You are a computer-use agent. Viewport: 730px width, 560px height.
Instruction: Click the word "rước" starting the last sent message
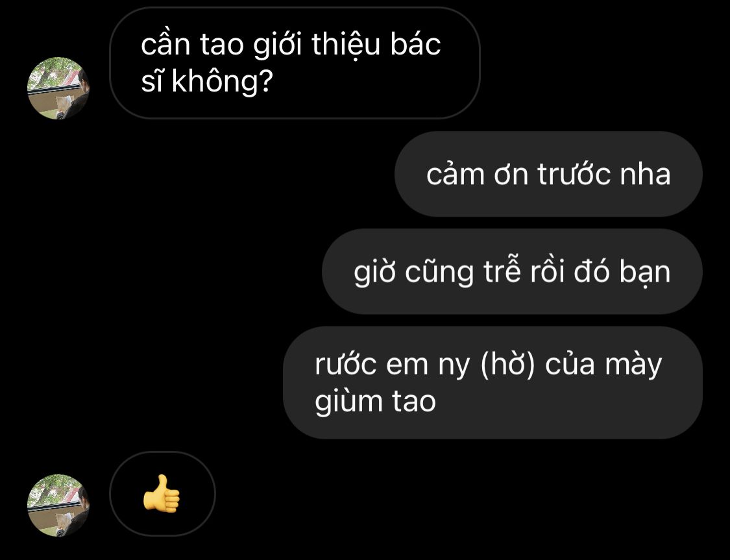345,365
